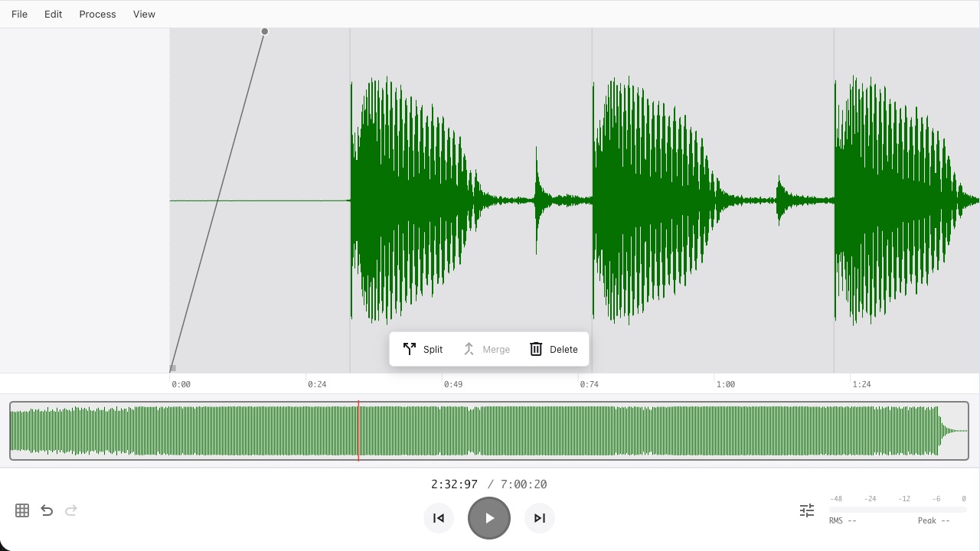980x551 pixels.
Task: Click the 0:00 timeline ruler mark
Action: (181, 384)
